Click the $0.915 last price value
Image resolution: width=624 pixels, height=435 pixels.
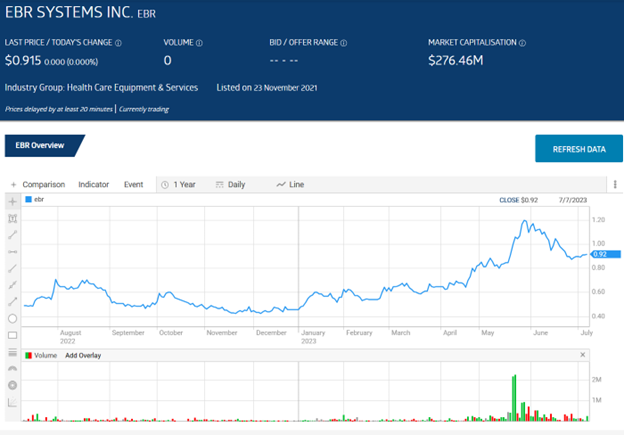(x=23, y=60)
